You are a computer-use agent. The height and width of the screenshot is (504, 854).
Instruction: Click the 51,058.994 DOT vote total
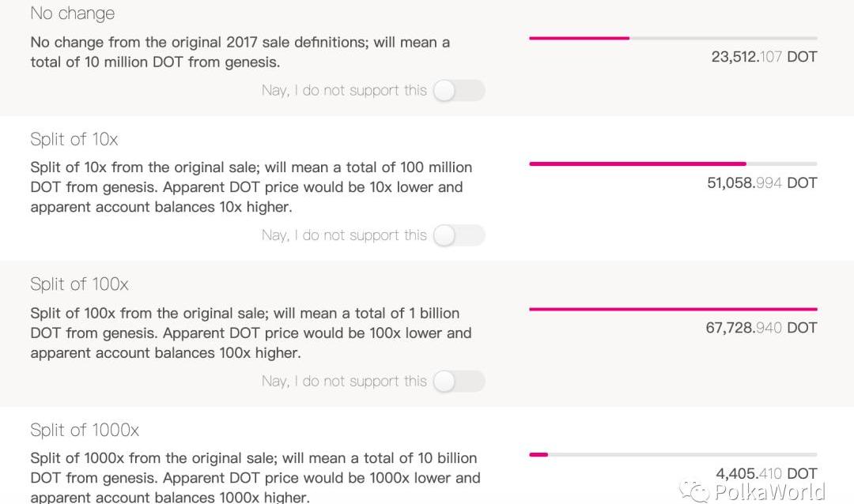coord(761,183)
